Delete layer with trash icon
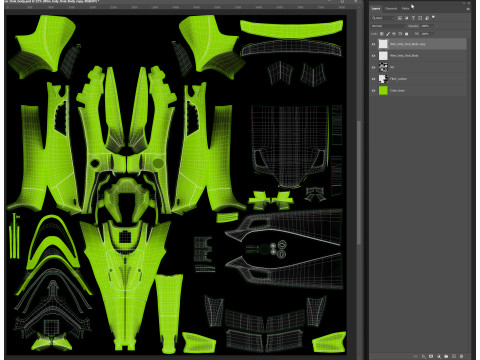The width and height of the screenshot is (480, 360). (461, 356)
